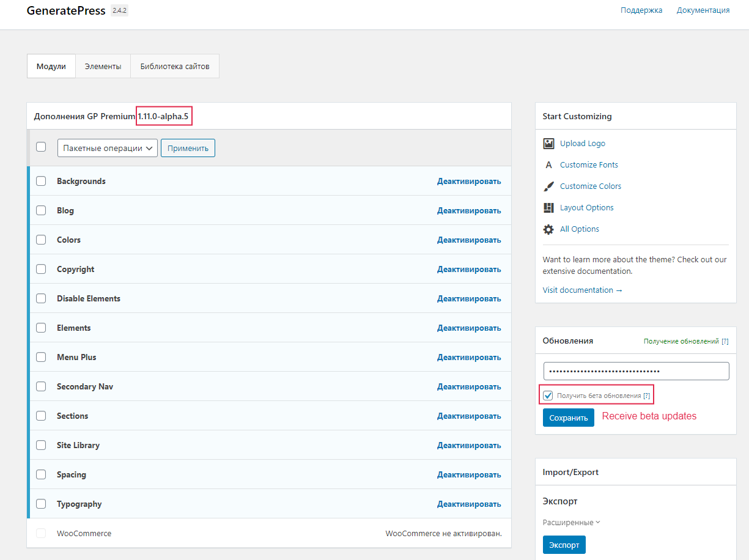This screenshot has width=749, height=560.
Task: Click the license key input field
Action: 636,371
